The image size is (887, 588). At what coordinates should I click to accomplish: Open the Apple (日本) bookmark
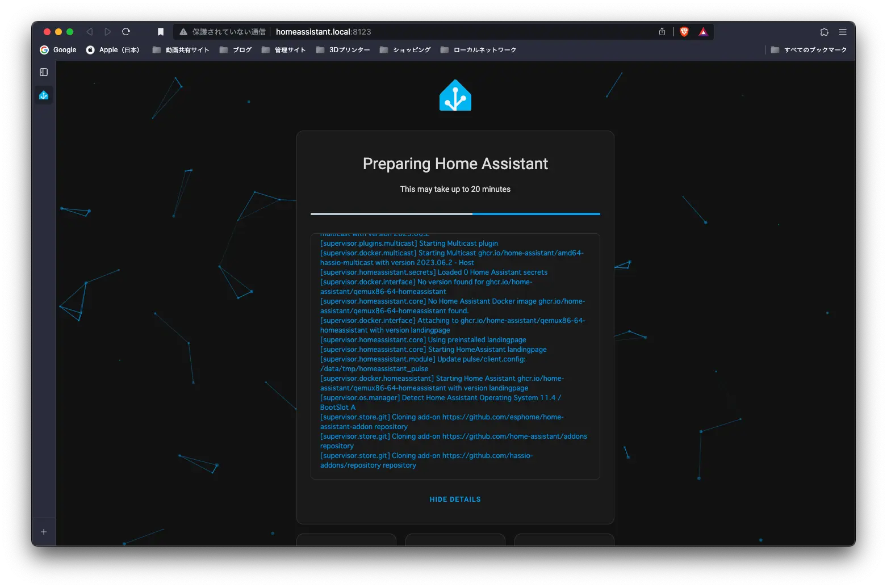pyautogui.click(x=112, y=50)
